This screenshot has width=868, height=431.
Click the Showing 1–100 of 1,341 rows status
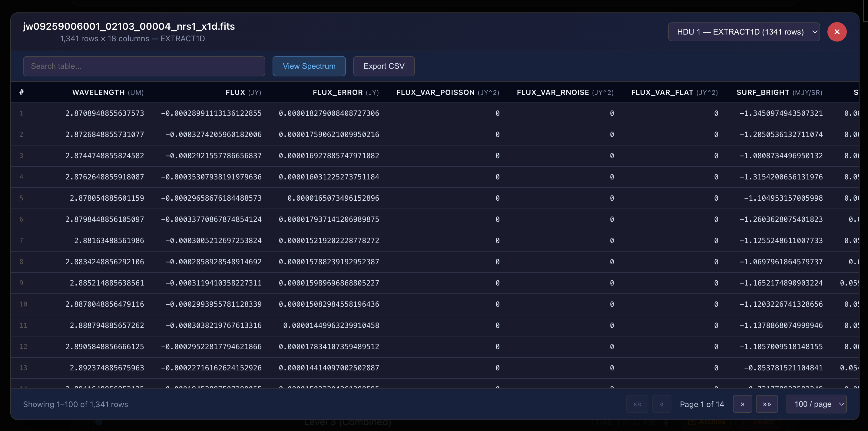click(75, 404)
